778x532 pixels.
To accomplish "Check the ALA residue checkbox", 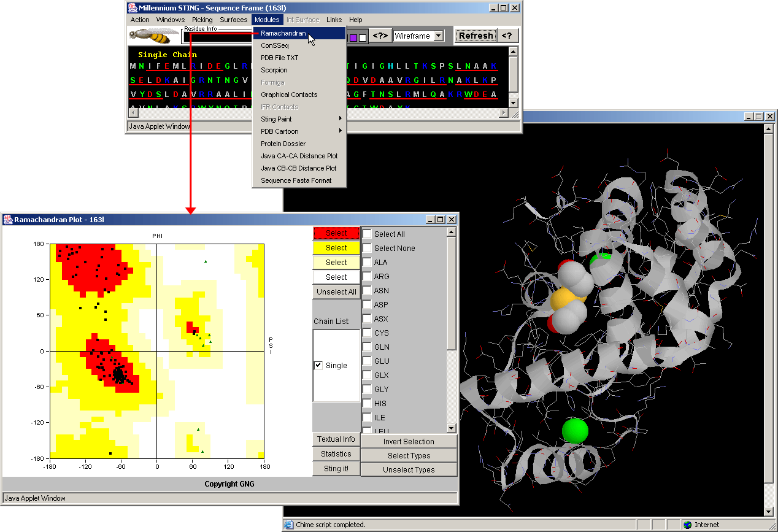I will tap(367, 262).
